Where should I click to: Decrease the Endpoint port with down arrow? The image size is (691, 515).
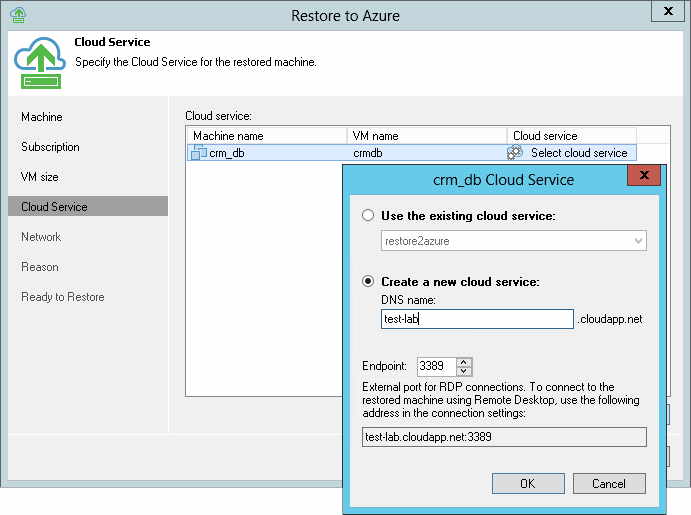click(x=464, y=371)
